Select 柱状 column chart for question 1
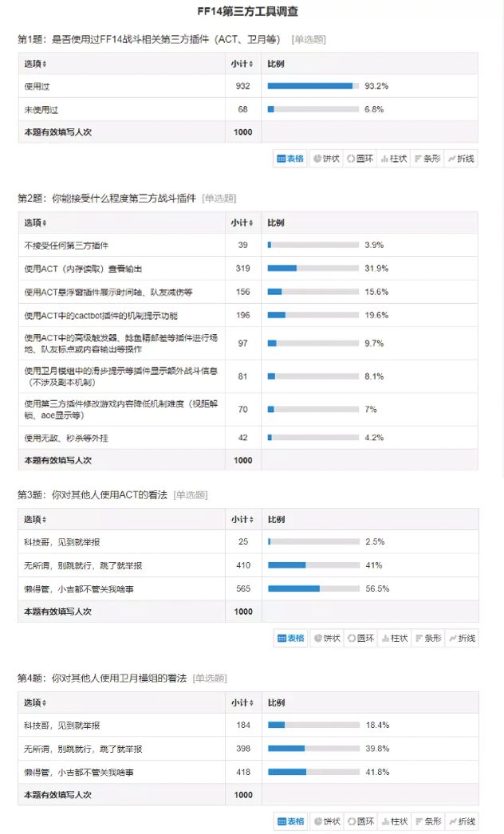This screenshot has height=834, width=504. point(394,159)
